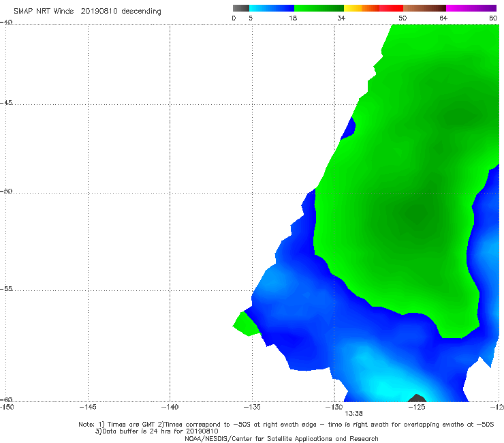This screenshot has height=443, width=504.
Task: Click the latitude axis label '-45'
Action: [x=6, y=103]
